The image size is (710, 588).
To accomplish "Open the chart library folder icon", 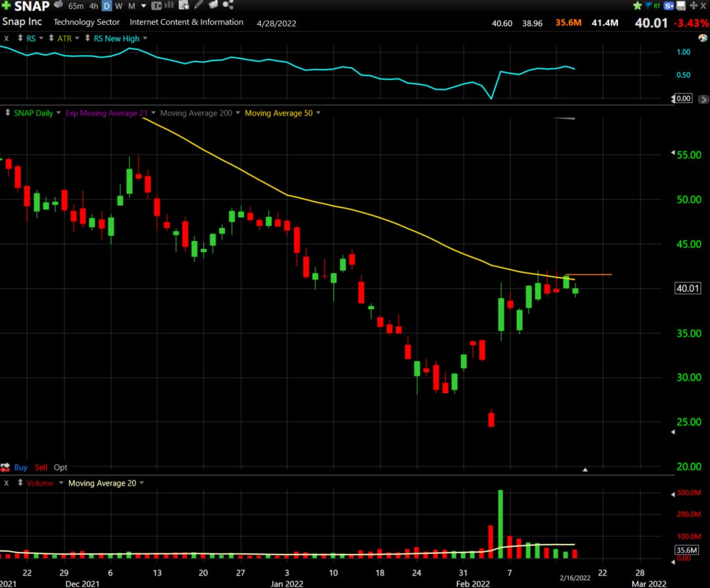I will click(213, 5).
